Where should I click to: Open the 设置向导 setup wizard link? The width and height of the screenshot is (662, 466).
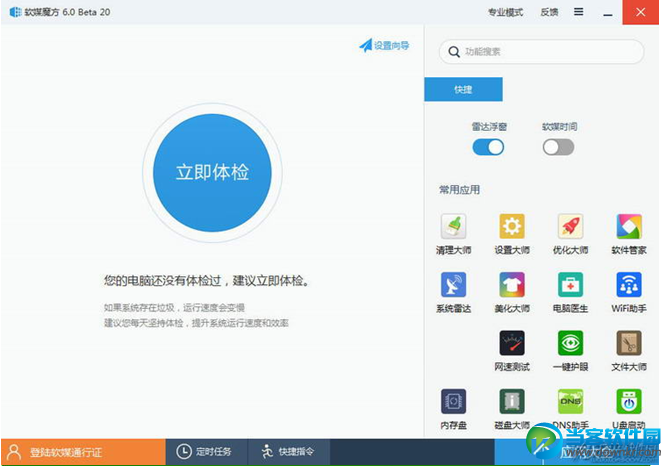pyautogui.click(x=384, y=45)
